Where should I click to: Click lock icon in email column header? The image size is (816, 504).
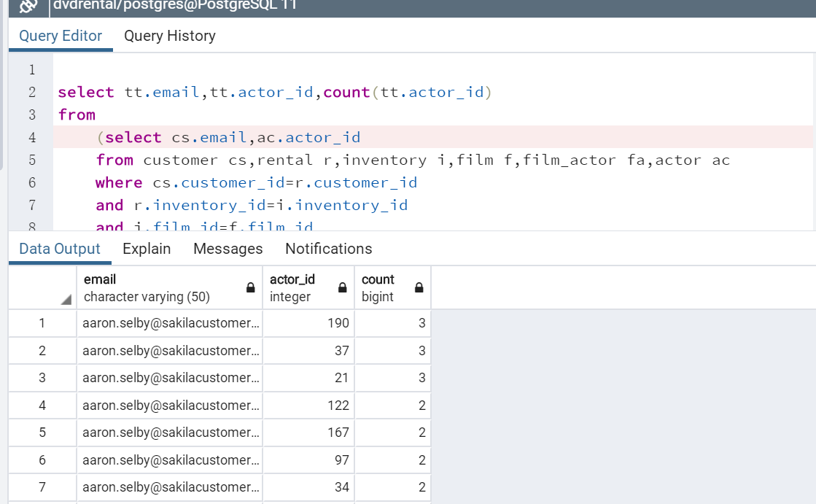[250, 287]
